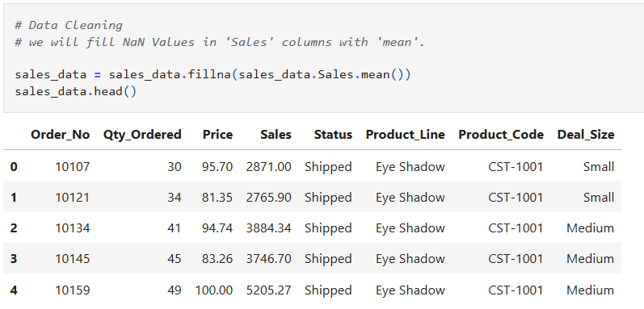This screenshot has width=644, height=309.
Task: Click the price value 81.35
Action: pyautogui.click(x=217, y=198)
